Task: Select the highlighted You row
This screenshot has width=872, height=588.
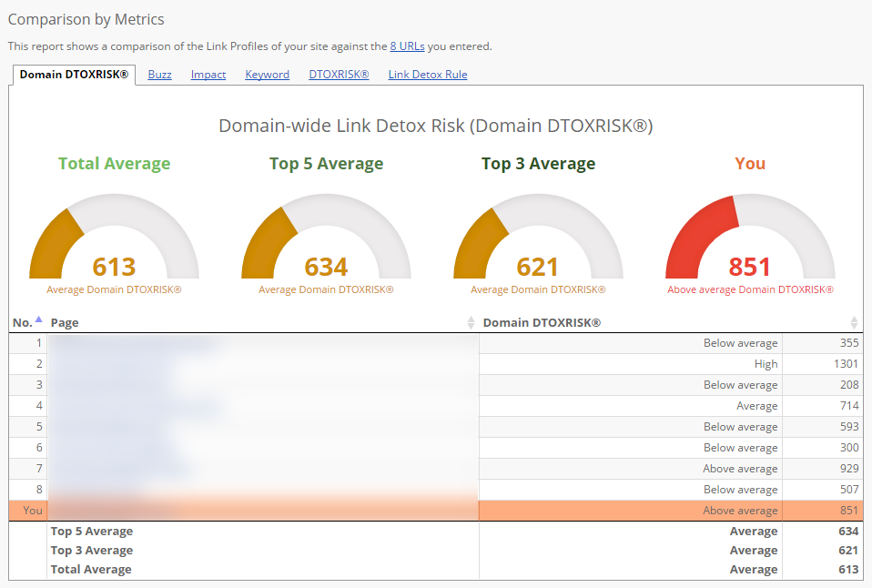Action: click(435, 511)
